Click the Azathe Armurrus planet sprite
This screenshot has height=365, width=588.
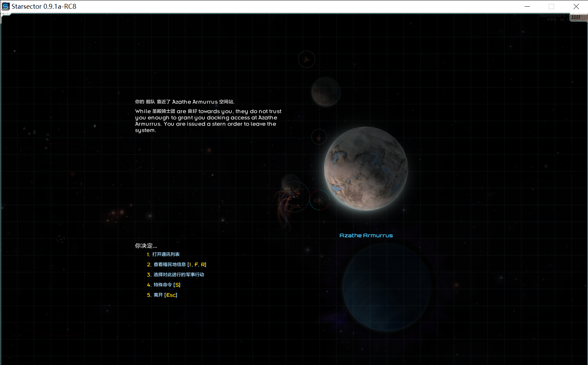[366, 169]
